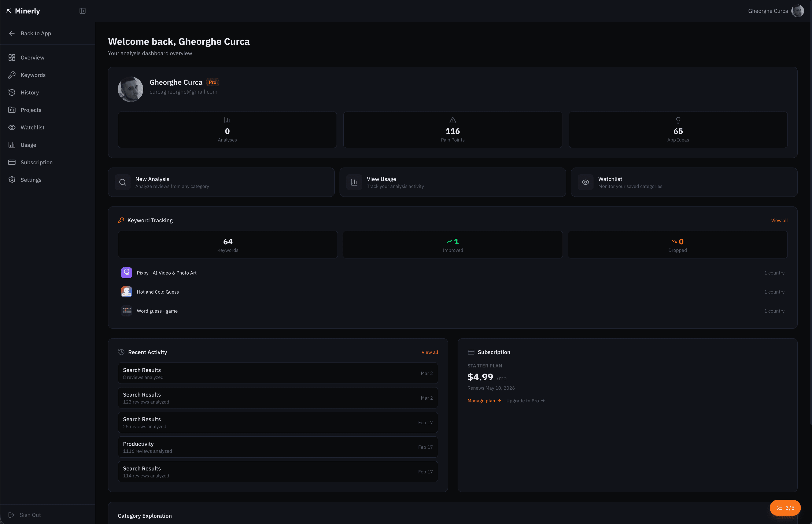
Task: Click the Minerly logo icon
Action: tap(9, 11)
